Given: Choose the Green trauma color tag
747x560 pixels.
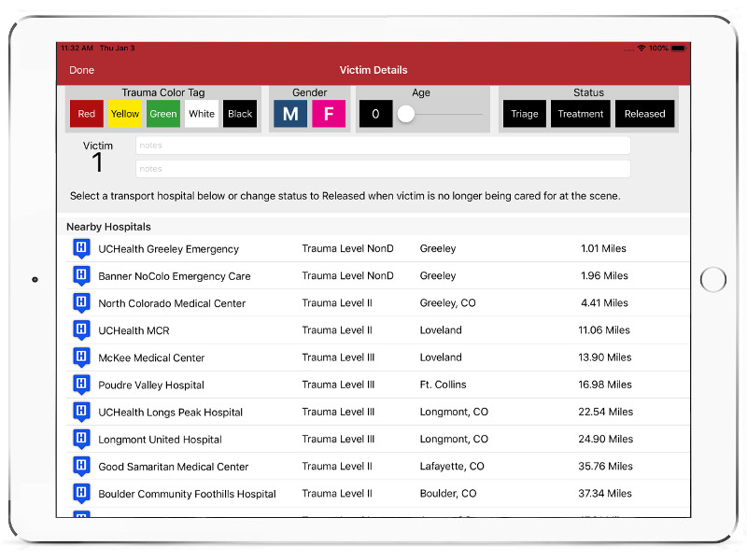Looking at the screenshot, I should pos(163,114).
